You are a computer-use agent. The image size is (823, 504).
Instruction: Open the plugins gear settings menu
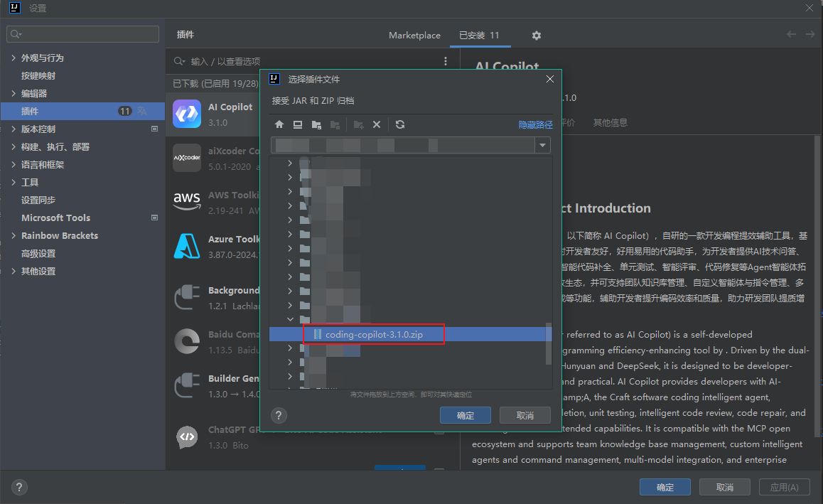pos(536,35)
